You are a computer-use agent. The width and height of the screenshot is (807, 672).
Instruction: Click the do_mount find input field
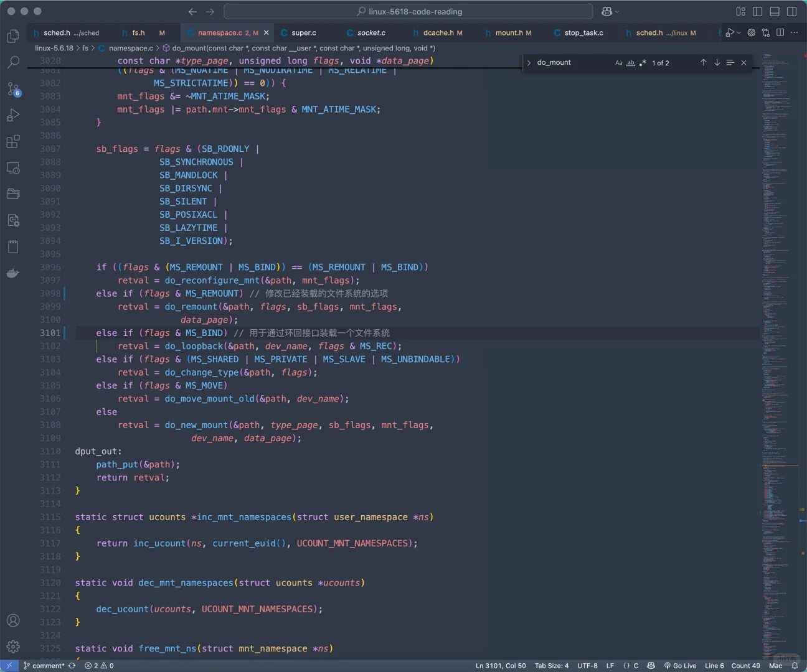[x=573, y=63]
